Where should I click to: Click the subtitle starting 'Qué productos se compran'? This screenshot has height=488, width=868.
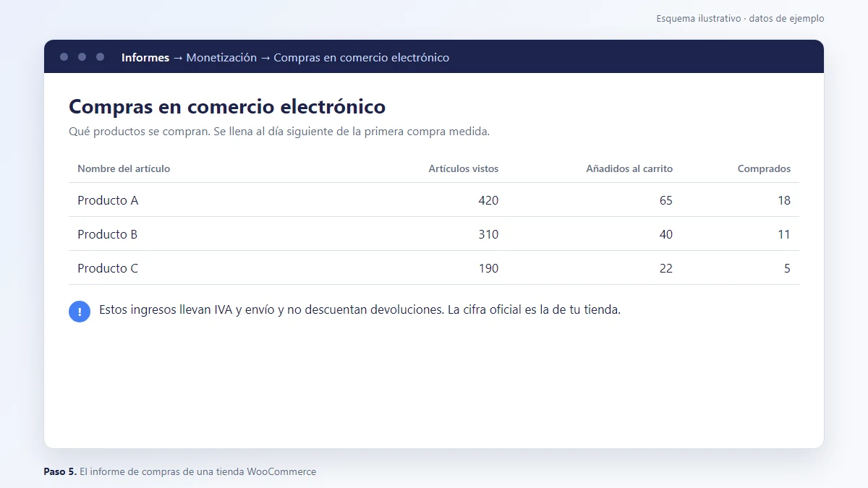coord(279,132)
